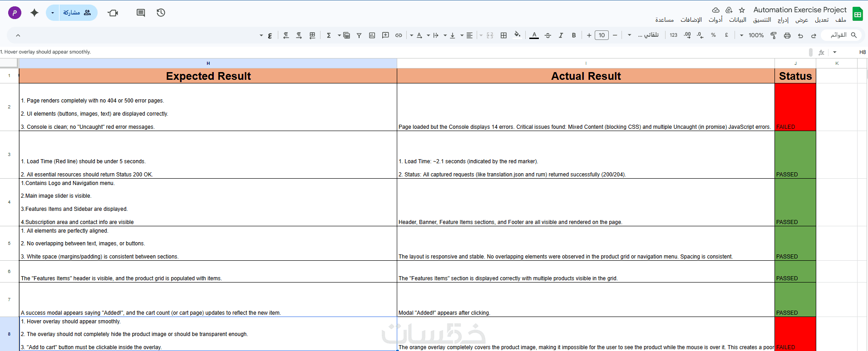Expand the share button dropdown arrow
Image resolution: width=868 pixels, height=351 pixels.
53,13
